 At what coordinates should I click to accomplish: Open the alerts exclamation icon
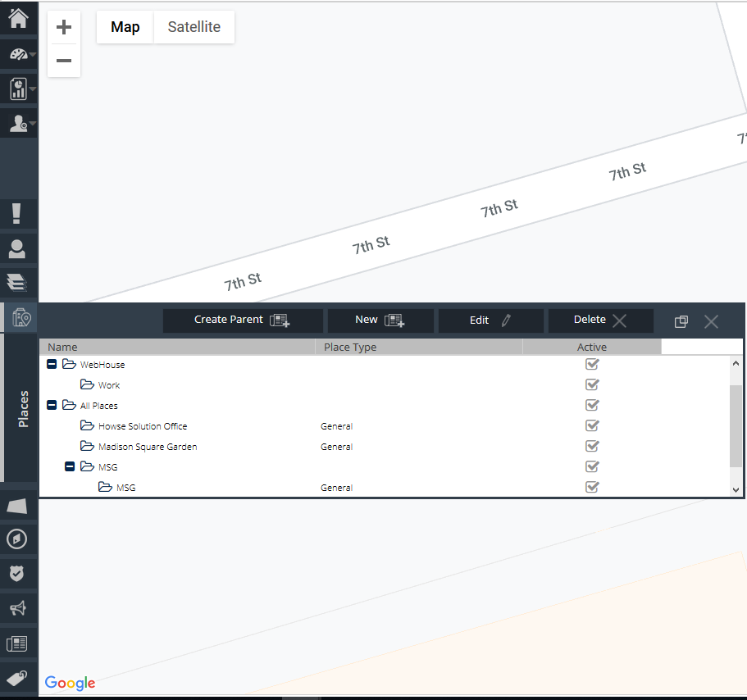[x=16, y=213]
